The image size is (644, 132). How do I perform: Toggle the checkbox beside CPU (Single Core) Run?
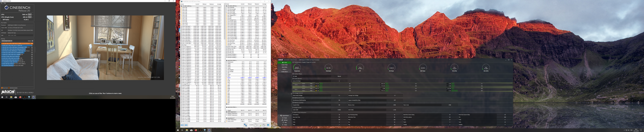(x=33, y=17)
